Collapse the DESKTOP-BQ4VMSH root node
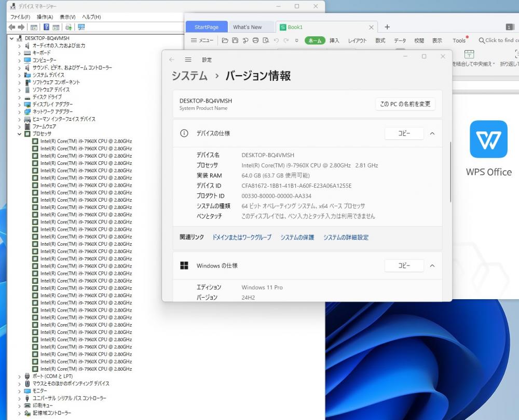Image resolution: width=519 pixels, height=420 pixels. pos(12,38)
